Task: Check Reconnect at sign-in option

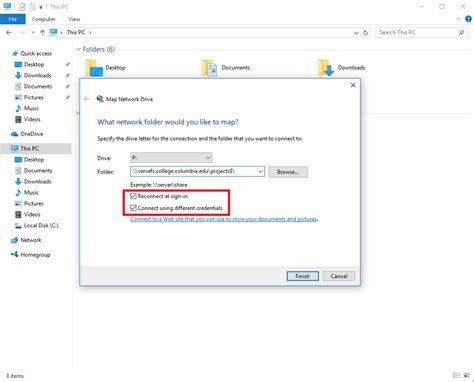Action: 133,196
